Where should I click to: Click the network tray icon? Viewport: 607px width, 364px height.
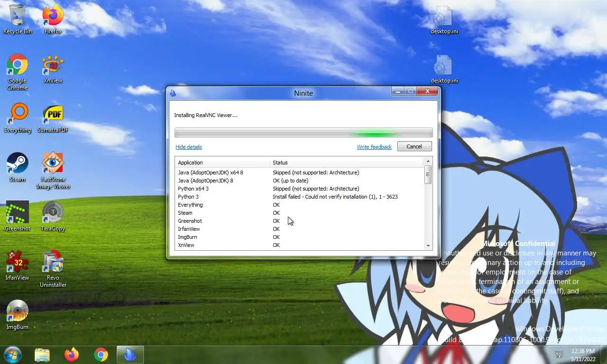[x=559, y=355]
